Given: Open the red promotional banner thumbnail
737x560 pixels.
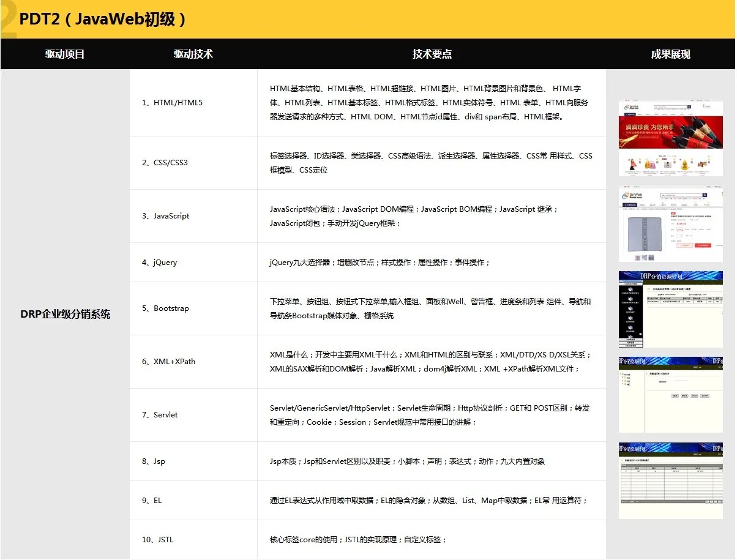Looking at the screenshot, I should pyautogui.click(x=670, y=138).
